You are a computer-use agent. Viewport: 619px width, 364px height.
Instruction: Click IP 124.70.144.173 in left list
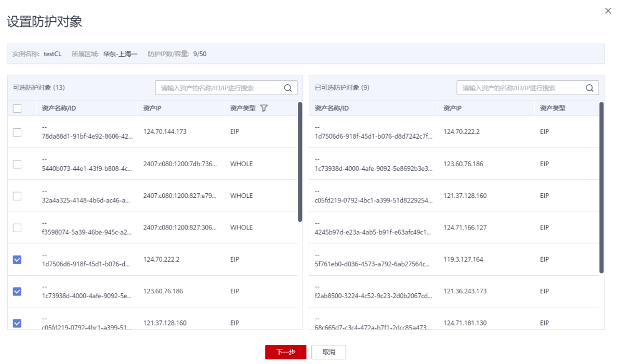pos(165,132)
